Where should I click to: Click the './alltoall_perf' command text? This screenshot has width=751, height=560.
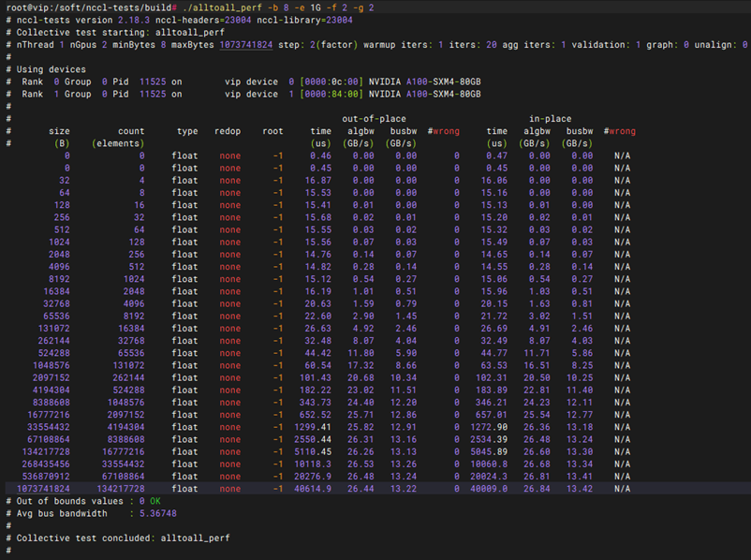click(222, 7)
